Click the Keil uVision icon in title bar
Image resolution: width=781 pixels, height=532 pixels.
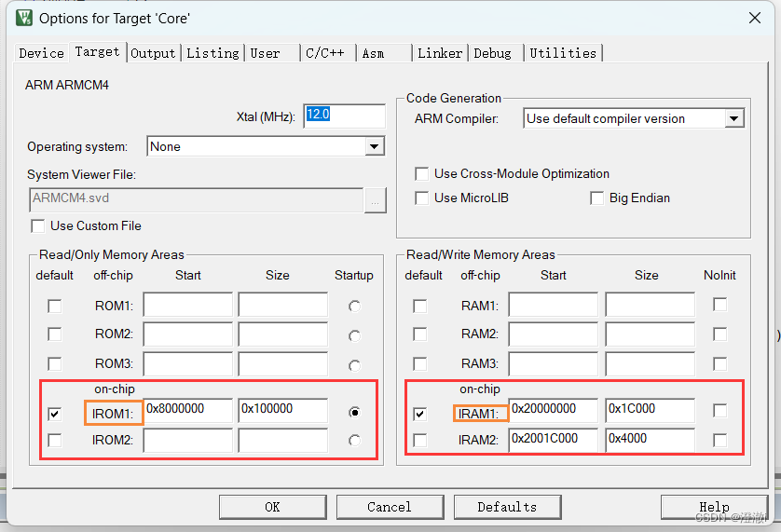click(24, 18)
